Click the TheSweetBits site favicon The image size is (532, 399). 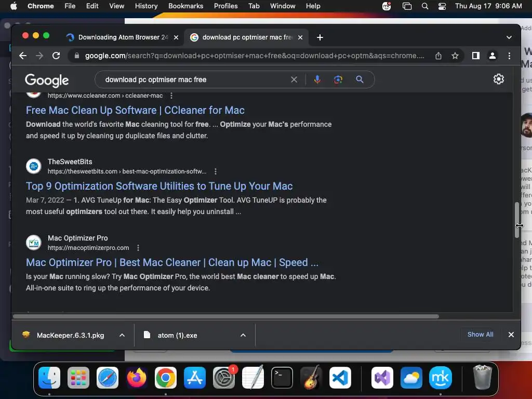point(34,166)
